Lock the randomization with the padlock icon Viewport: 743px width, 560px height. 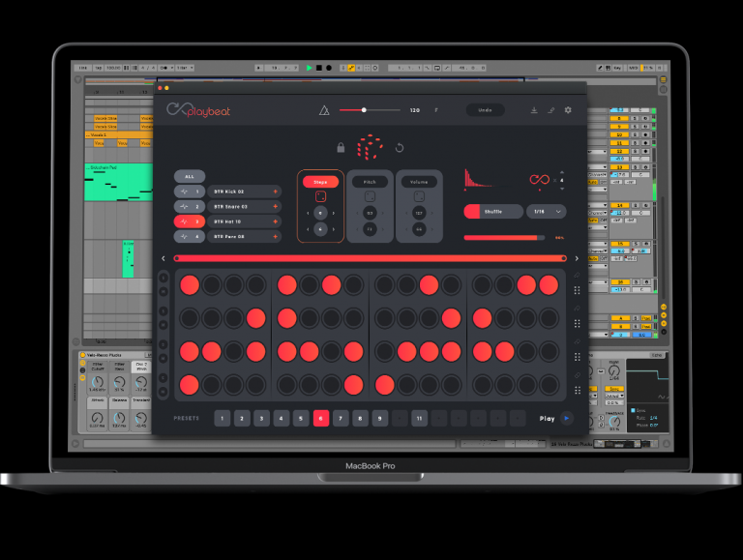click(x=341, y=147)
